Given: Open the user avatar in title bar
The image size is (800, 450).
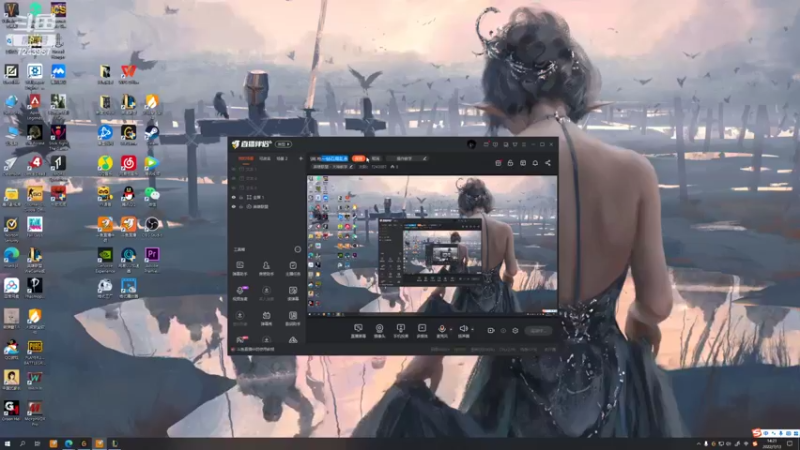Looking at the screenshot, I should [x=471, y=144].
